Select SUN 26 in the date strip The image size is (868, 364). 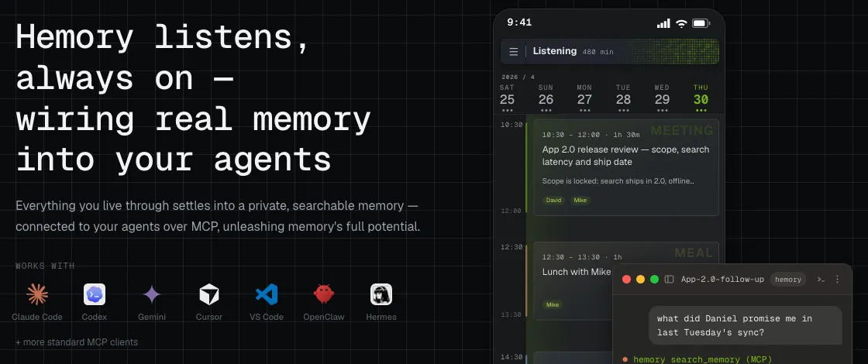546,98
